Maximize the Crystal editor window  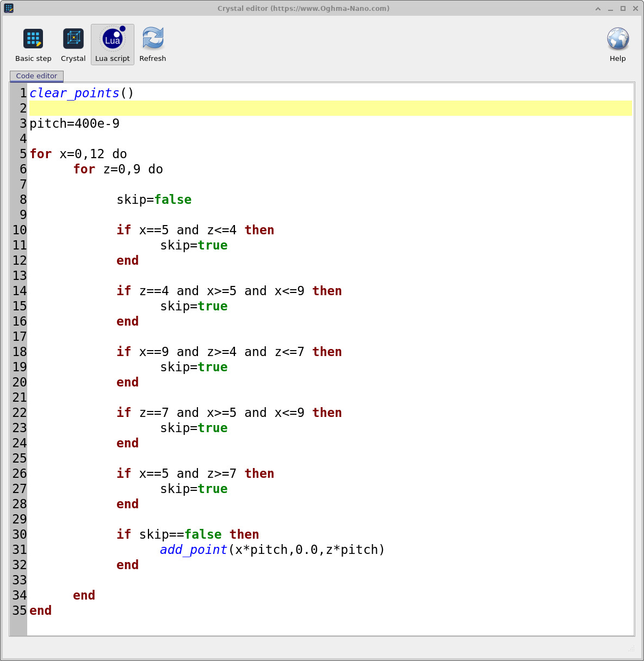tap(623, 8)
